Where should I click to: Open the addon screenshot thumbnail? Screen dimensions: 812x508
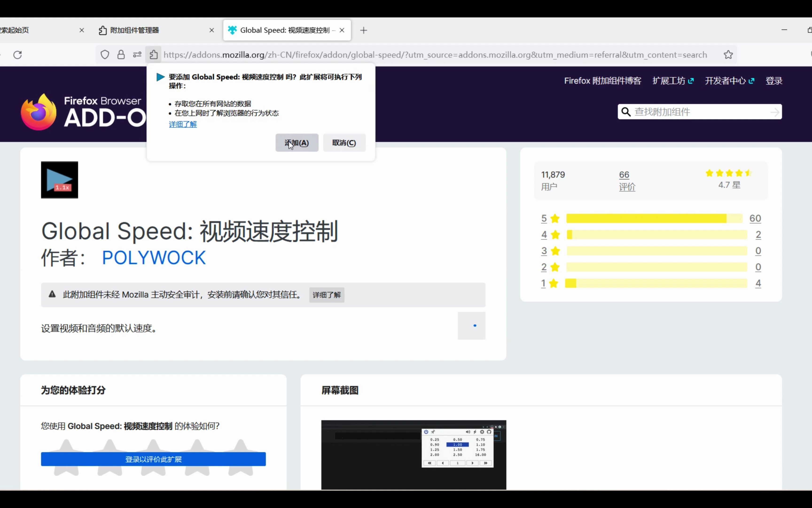tap(413, 455)
